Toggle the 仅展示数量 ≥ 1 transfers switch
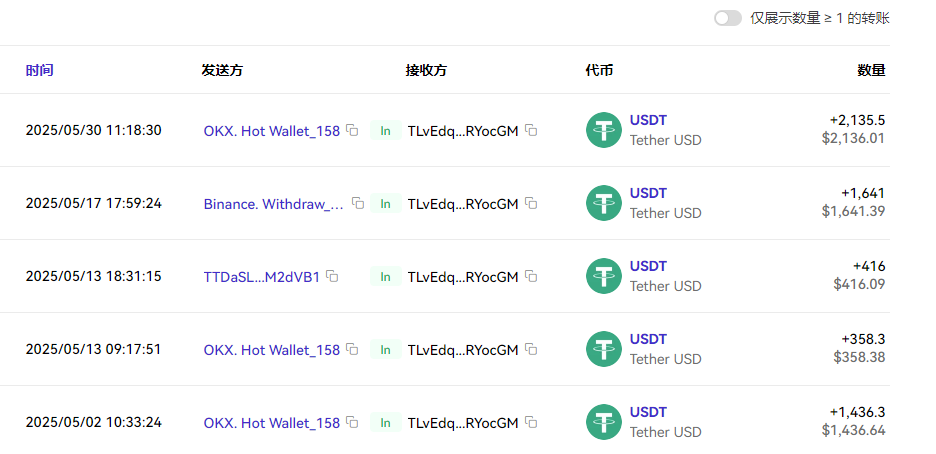 pos(727,18)
